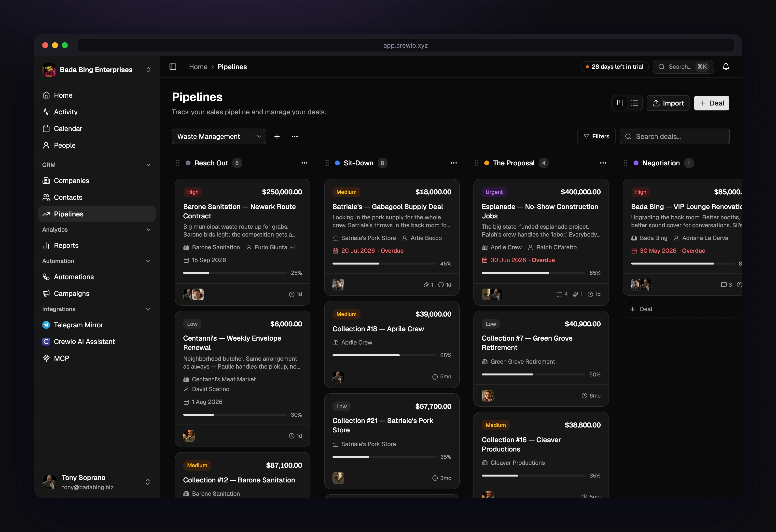Click the 65% progress bar on Esplanade card
The height and width of the screenshot is (532, 776).
[x=533, y=273]
